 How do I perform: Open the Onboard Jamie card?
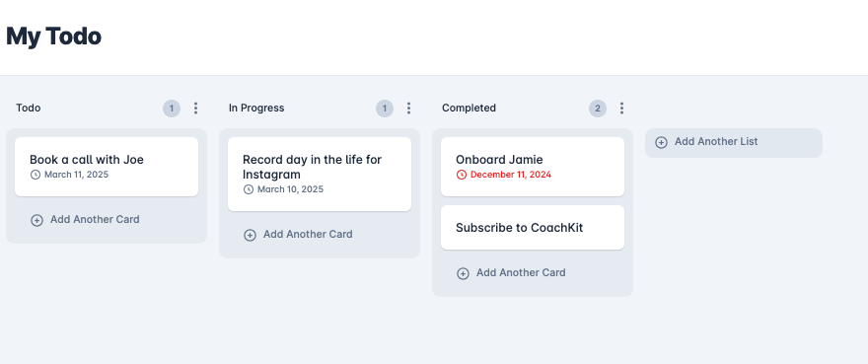tap(533, 167)
